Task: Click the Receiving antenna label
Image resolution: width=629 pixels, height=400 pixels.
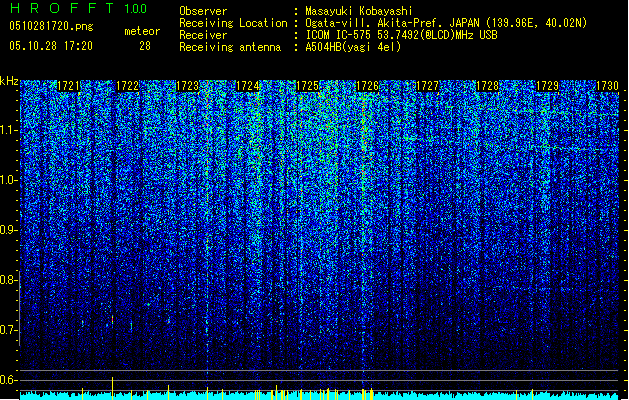Action: point(230,47)
